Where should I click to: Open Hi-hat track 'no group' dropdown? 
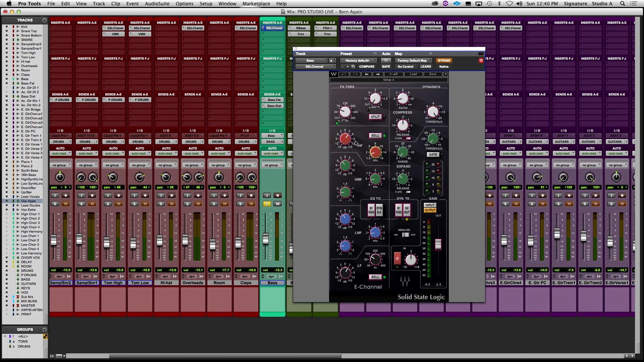(x=166, y=165)
